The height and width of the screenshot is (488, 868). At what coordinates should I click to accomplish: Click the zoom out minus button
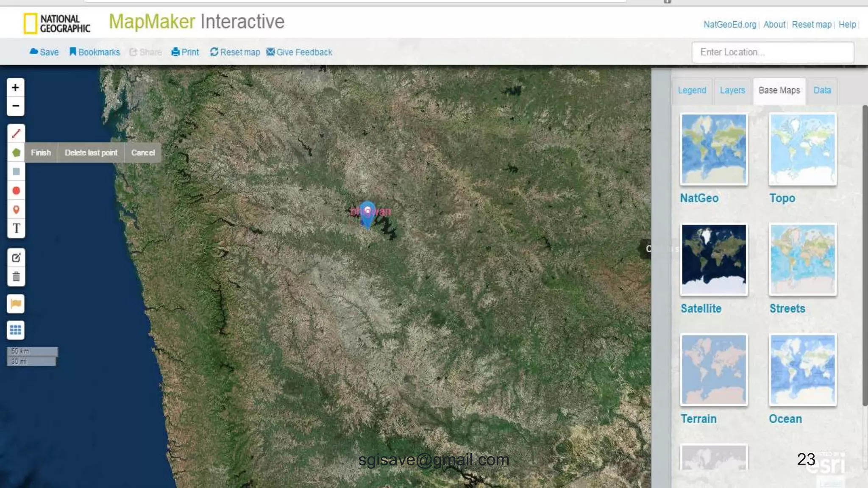pyautogui.click(x=16, y=106)
